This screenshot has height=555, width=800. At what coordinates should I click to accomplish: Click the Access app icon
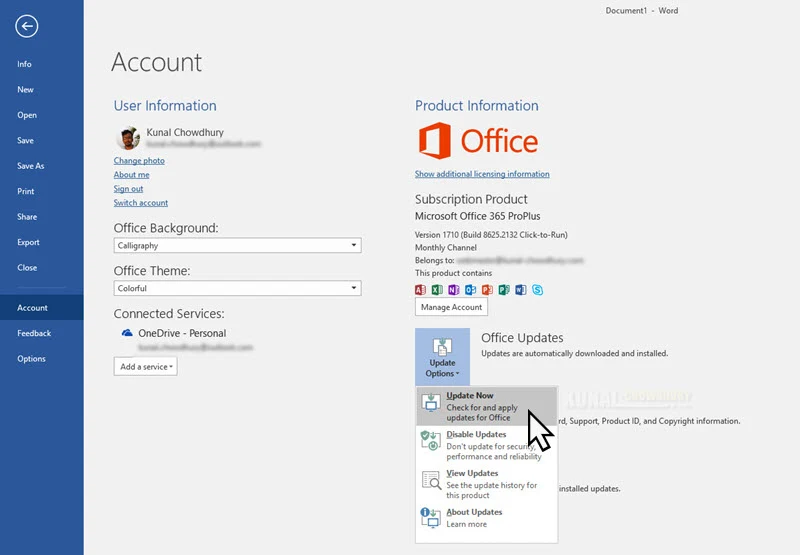tap(420, 290)
